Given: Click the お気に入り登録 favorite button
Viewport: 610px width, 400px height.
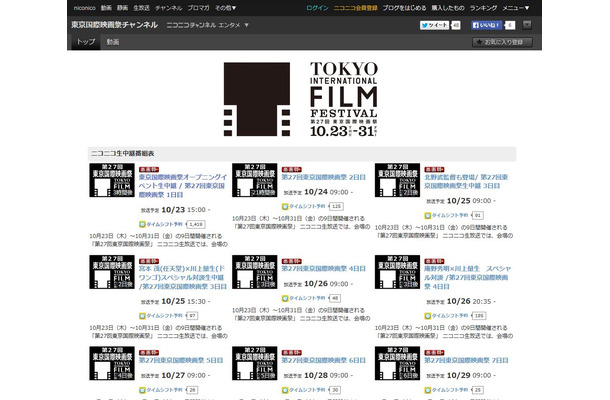Looking at the screenshot, I should click(502, 42).
